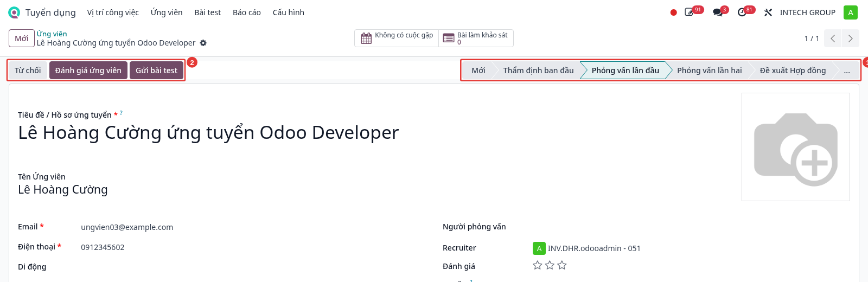Image resolution: width=868 pixels, height=282 pixels.
Task: Open Bài làm khảo sát stat button
Action: click(476, 39)
